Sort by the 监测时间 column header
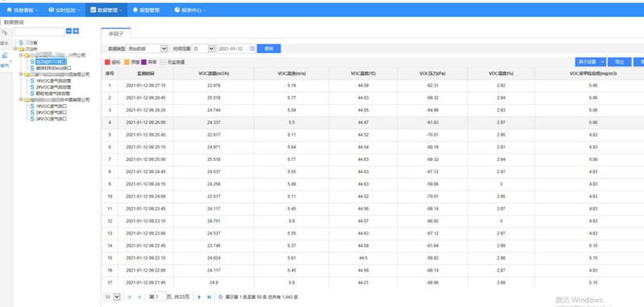The image size is (644, 307). point(145,73)
